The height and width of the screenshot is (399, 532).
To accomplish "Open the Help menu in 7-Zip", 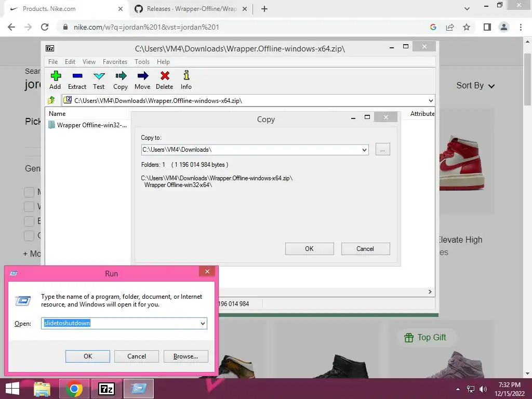I will tap(163, 62).
